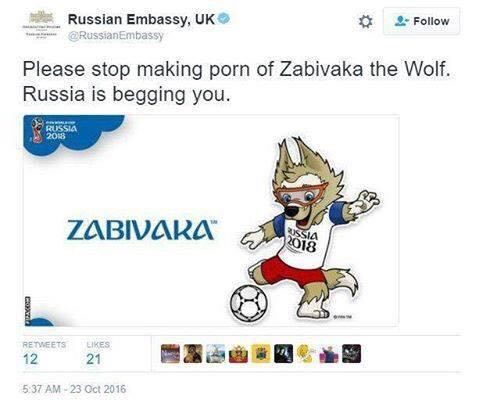View the list of 12 retweets
The image size is (479, 403).
click(44, 354)
